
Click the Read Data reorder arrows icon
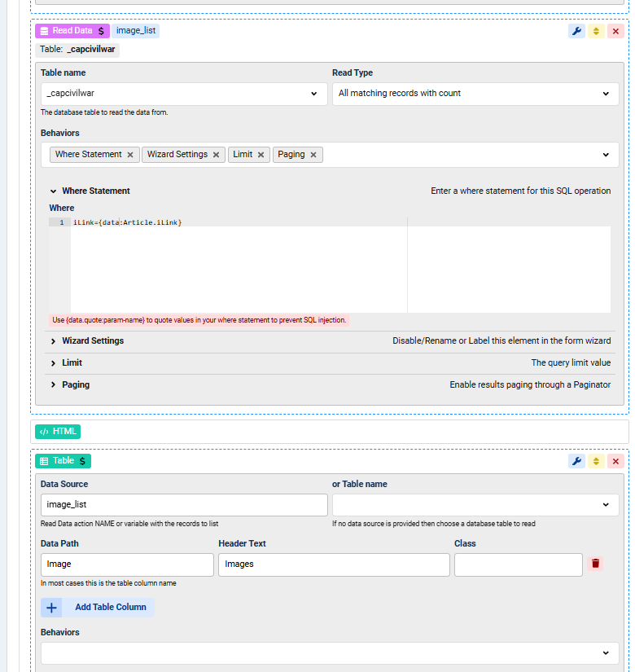click(x=596, y=31)
